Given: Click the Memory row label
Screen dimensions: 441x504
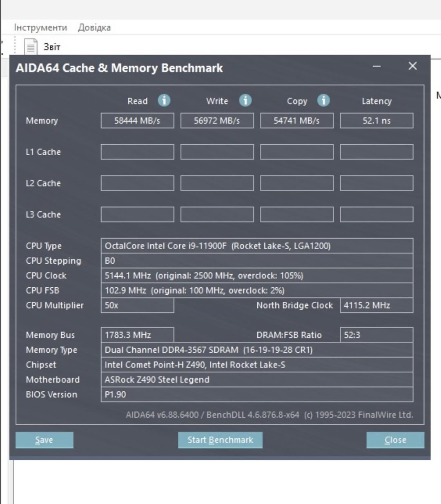Looking at the screenshot, I should pos(42,121).
